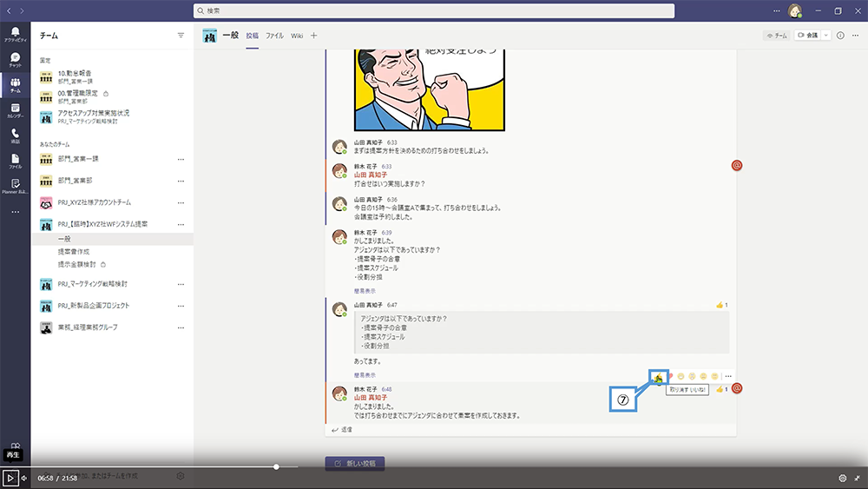
Task: Go back with the navigation back arrow
Action: 9,10
